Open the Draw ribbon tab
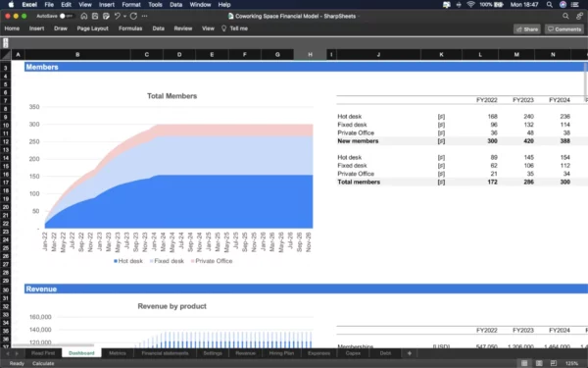The height and width of the screenshot is (368, 588). (61, 28)
